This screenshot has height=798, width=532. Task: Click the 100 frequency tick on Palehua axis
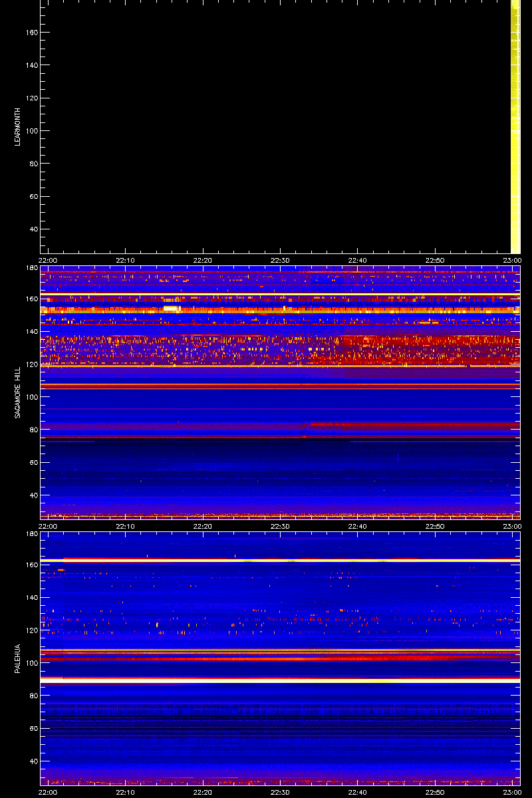point(31,663)
